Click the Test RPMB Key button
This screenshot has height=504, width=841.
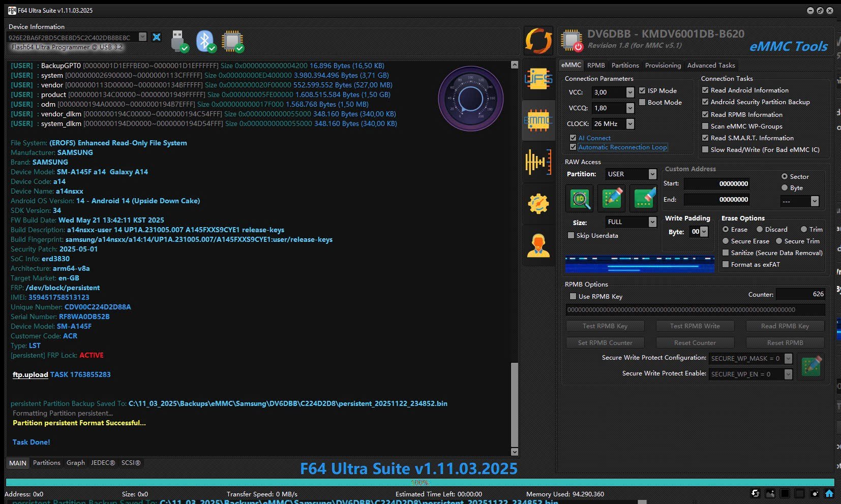pos(605,326)
